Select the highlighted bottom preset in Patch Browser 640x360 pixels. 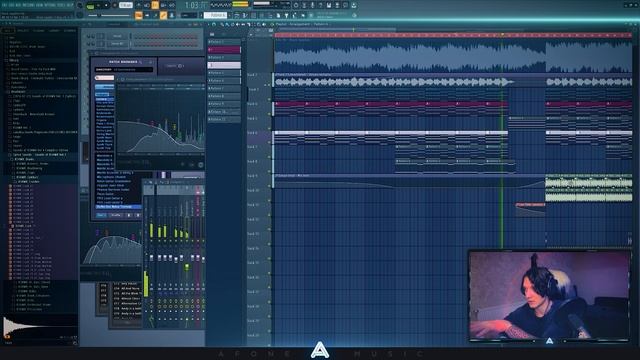click(118, 207)
